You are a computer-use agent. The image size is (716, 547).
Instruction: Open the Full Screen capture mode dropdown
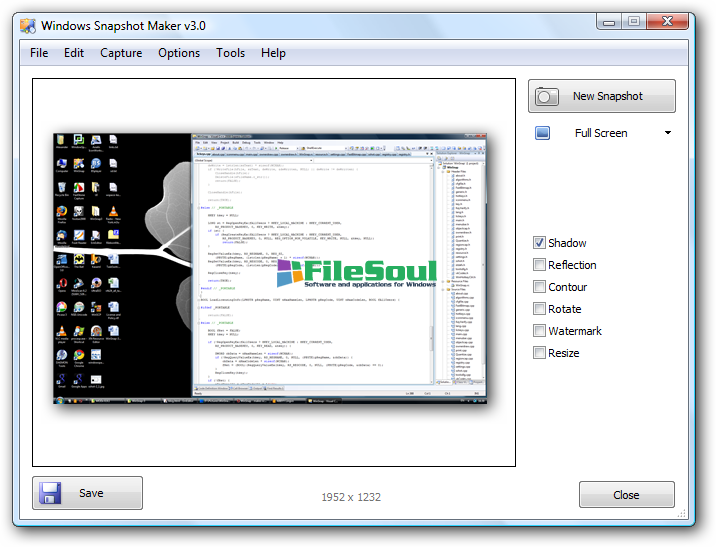pyautogui.click(x=601, y=133)
